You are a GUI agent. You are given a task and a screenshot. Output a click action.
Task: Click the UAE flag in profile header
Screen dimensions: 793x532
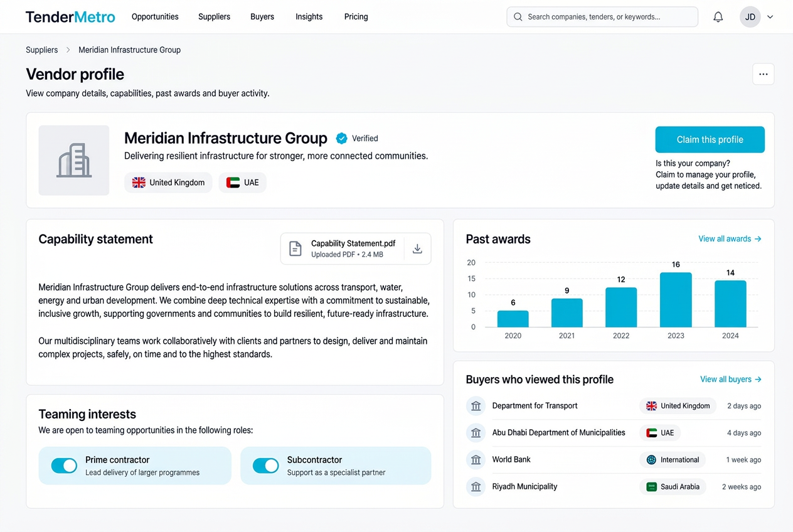(233, 183)
